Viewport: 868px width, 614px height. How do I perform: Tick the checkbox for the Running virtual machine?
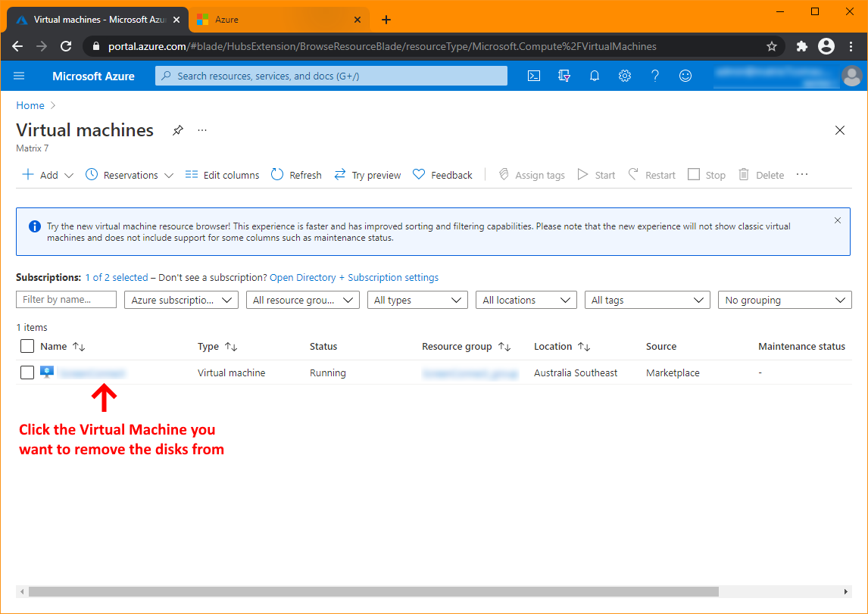27,372
